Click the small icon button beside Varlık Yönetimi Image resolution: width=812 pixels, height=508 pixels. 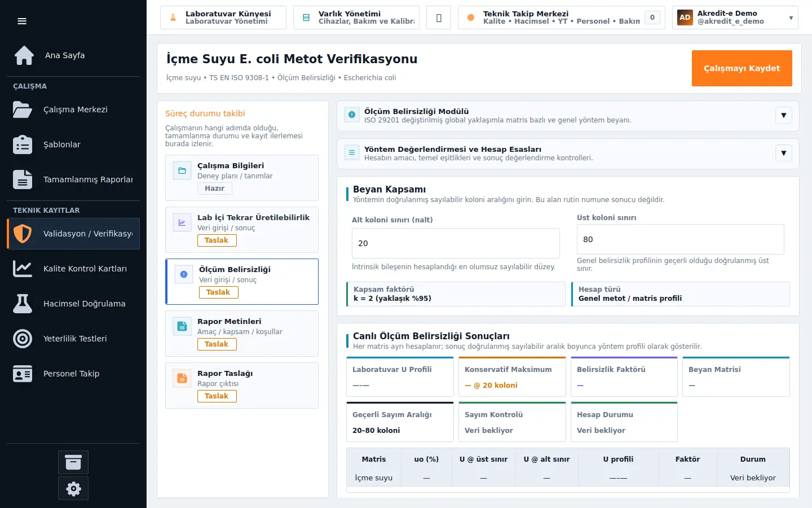(439, 17)
